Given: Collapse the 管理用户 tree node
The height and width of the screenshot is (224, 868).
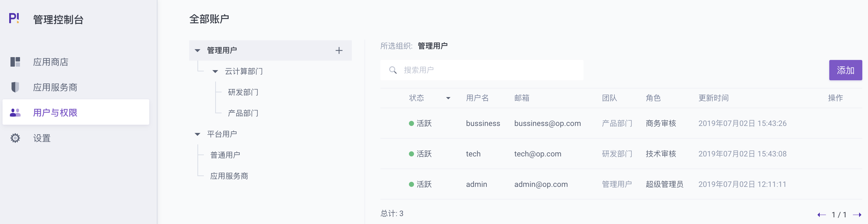Looking at the screenshot, I should point(197,50).
